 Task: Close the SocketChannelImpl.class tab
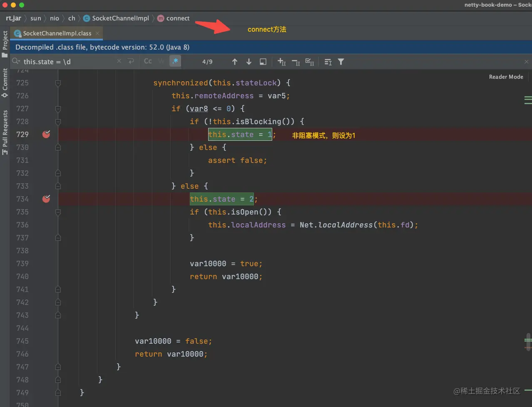click(97, 33)
